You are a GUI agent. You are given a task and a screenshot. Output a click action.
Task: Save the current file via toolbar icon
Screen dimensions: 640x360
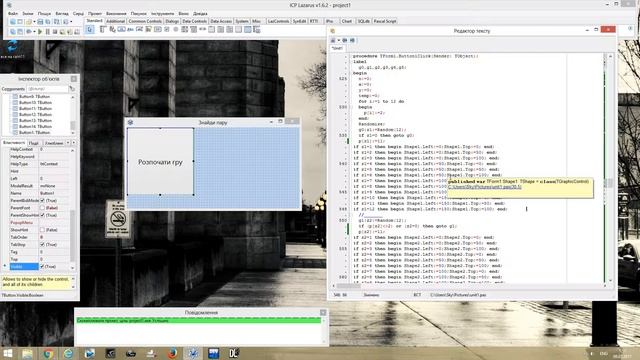[x=40, y=21]
